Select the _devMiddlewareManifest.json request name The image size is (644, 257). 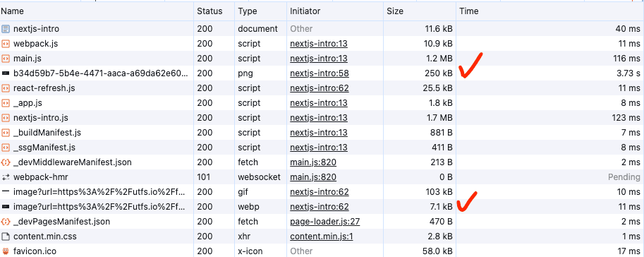point(73,162)
